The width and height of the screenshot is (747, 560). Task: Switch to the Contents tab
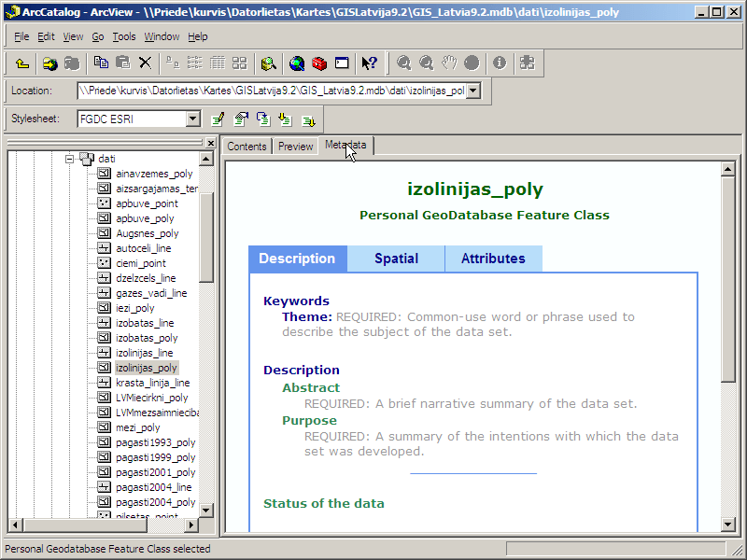(247, 147)
